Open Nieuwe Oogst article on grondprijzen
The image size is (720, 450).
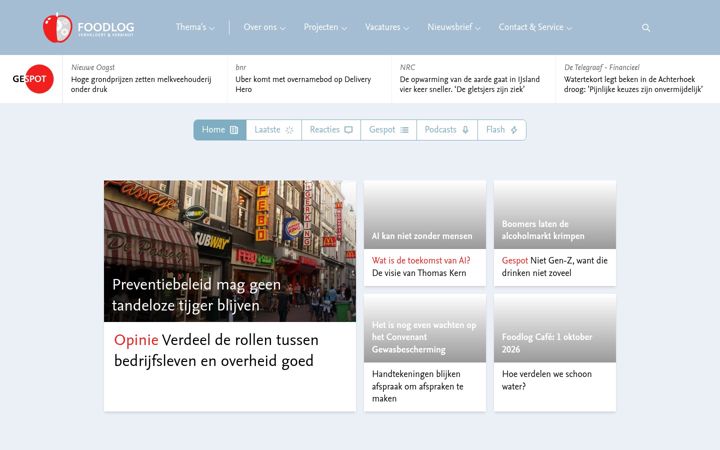141,84
